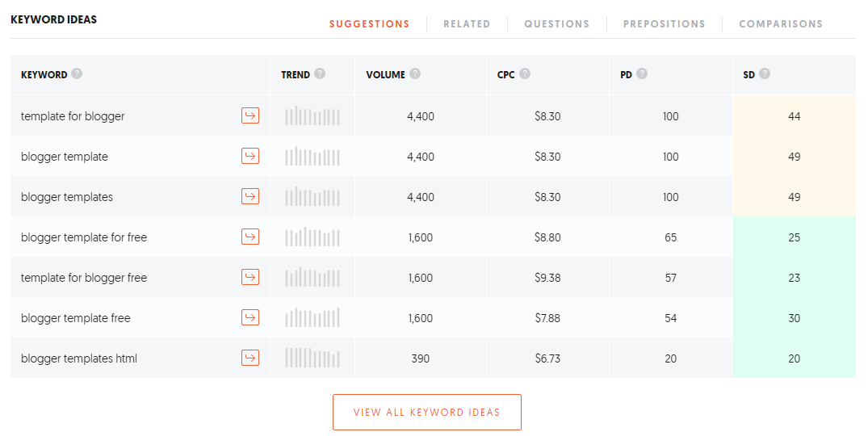This screenshot has width=868, height=436.
Task: Show help tooltip for VOLUME column
Action: click(415, 73)
